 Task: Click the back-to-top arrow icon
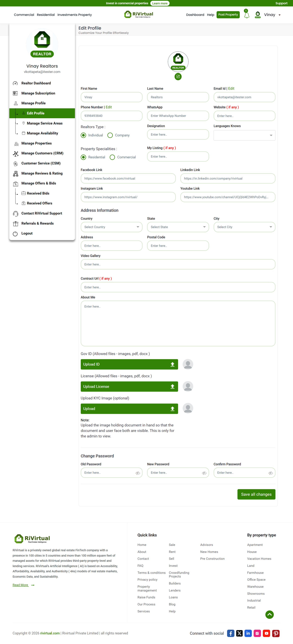[x=270, y=614]
